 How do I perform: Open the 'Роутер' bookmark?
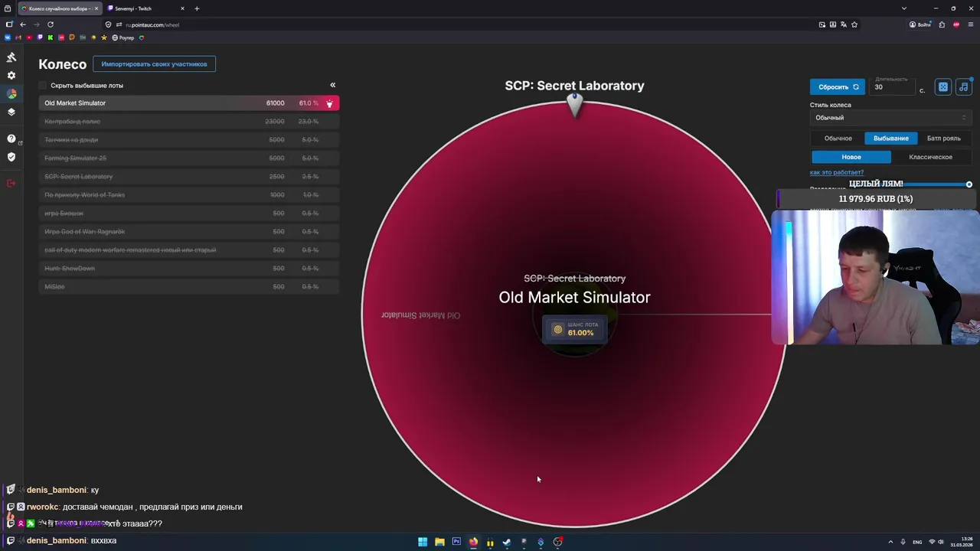123,37
